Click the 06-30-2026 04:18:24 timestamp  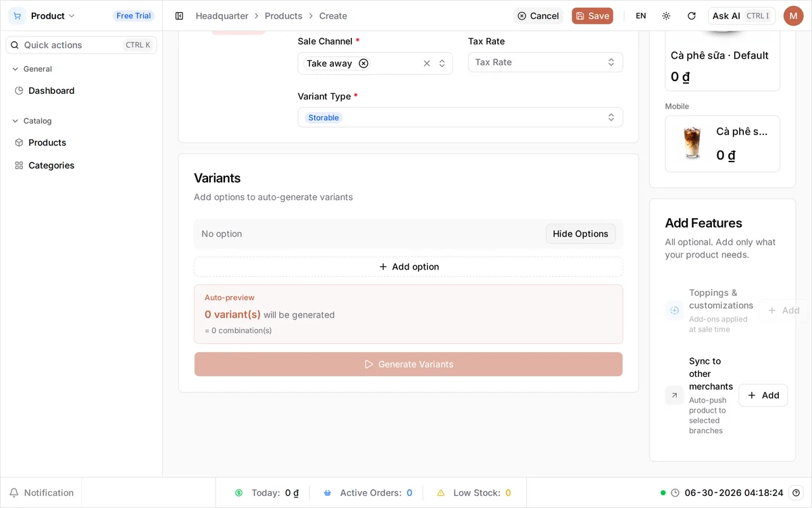click(x=734, y=493)
